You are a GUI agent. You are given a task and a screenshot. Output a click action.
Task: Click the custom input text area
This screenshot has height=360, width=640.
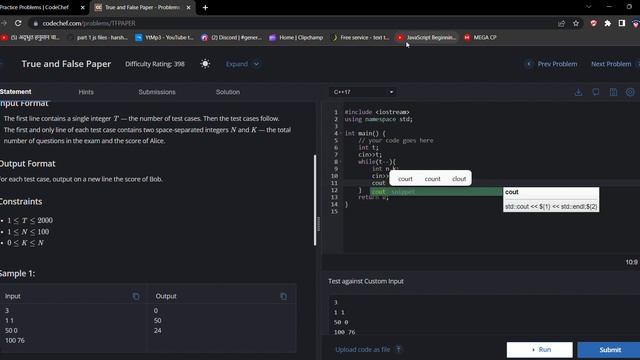tap(484, 316)
